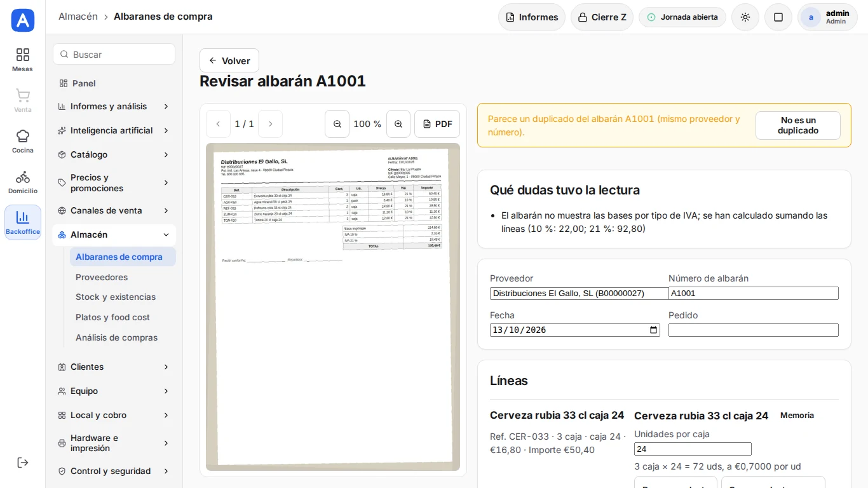
Task: Collapse the Almacén section
Action: (114, 234)
